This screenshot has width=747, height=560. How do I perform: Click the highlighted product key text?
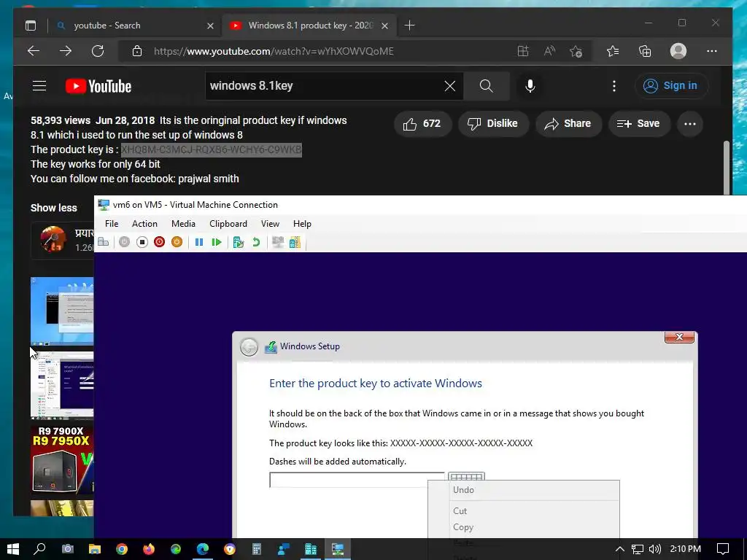pos(211,149)
